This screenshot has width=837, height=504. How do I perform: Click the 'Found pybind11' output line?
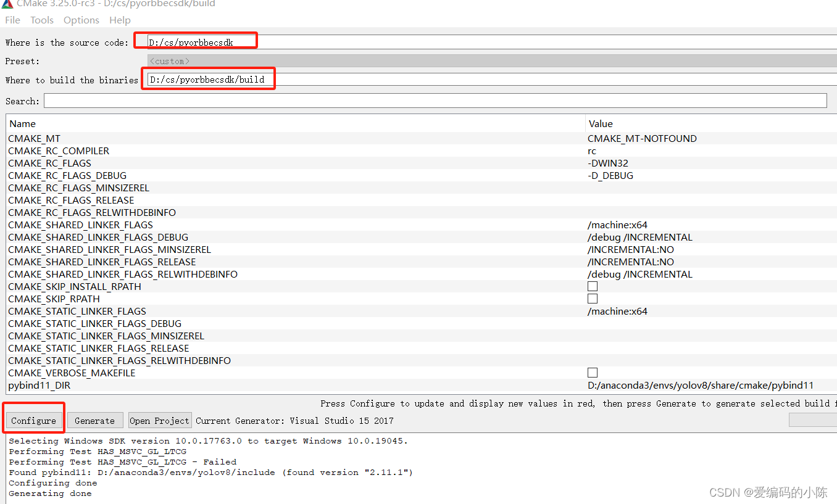pyautogui.click(x=210, y=472)
